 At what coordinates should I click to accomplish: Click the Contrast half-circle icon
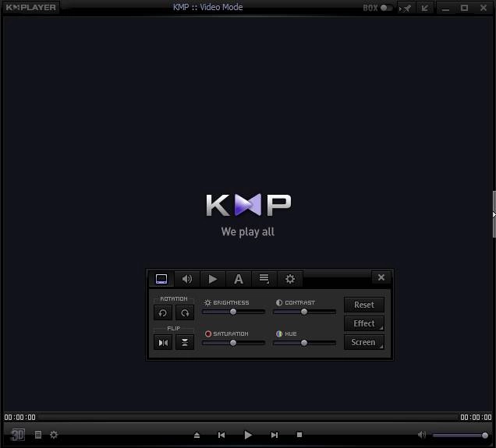(279, 302)
